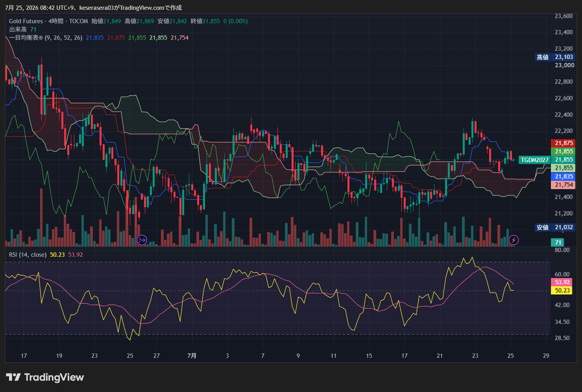Click the 3 date label on time axis
582x392 pixels.
[x=227, y=356]
